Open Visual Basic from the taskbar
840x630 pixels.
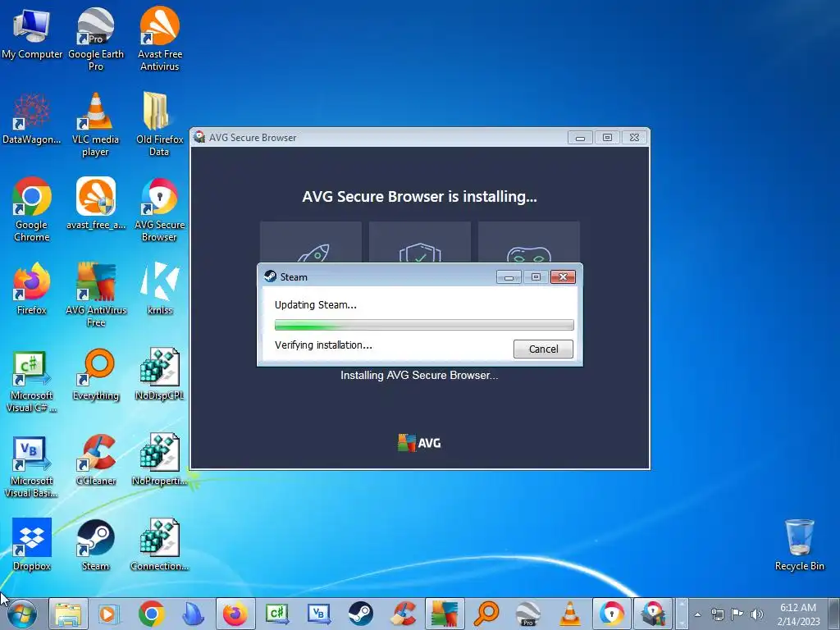tap(319, 614)
